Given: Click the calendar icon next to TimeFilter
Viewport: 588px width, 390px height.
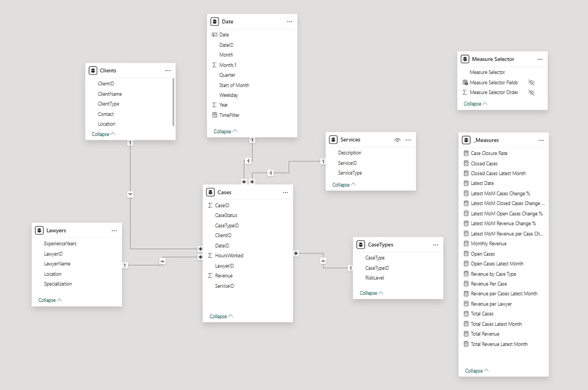Looking at the screenshot, I should click(215, 115).
